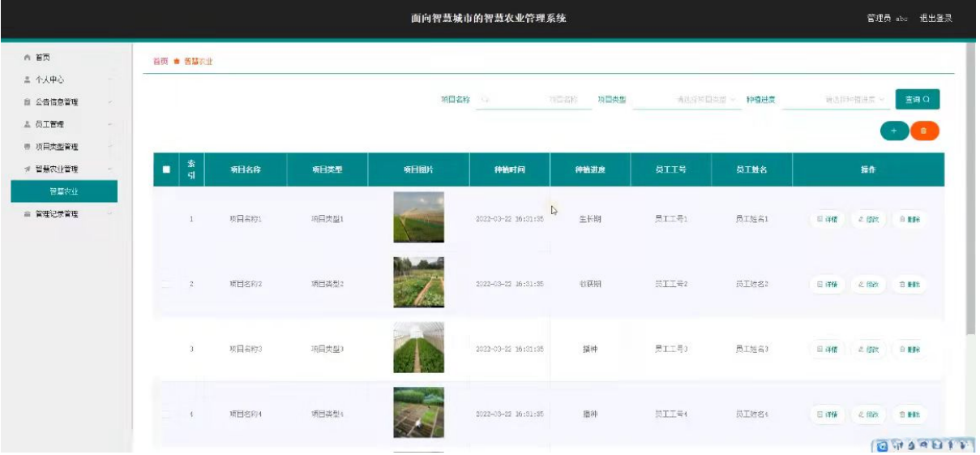Click 管理员 abc user label
Viewport: 980px width, 455px height.
(888, 19)
